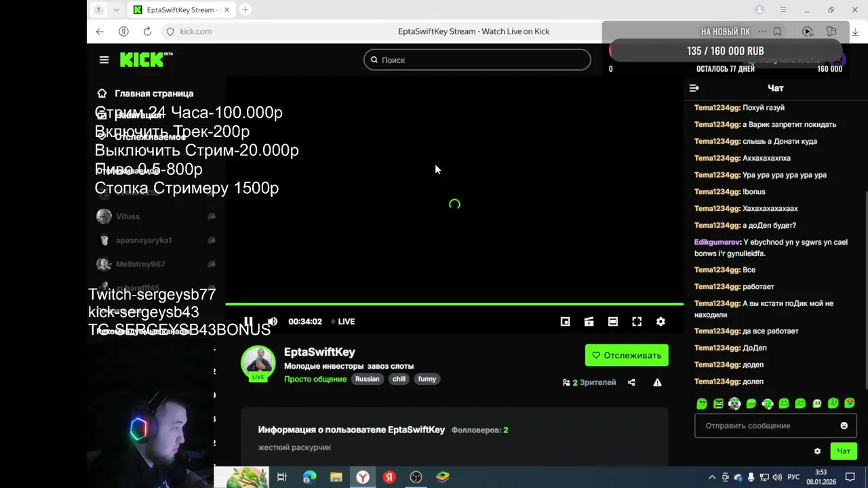Switch to the EptaSwiftKey Stream tab
Image resolution: width=868 pixels, height=488 pixels.
pos(182,9)
